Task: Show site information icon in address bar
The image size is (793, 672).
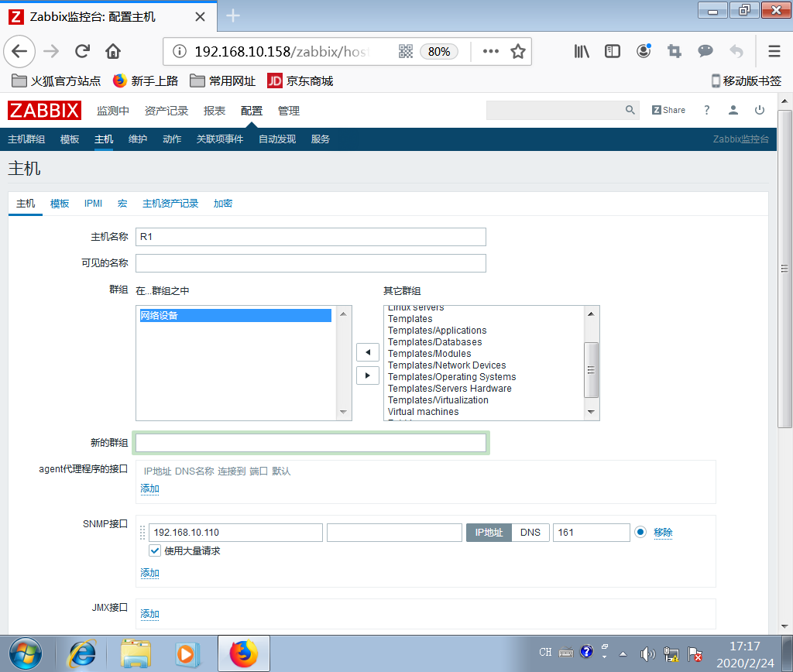Action: tap(180, 51)
